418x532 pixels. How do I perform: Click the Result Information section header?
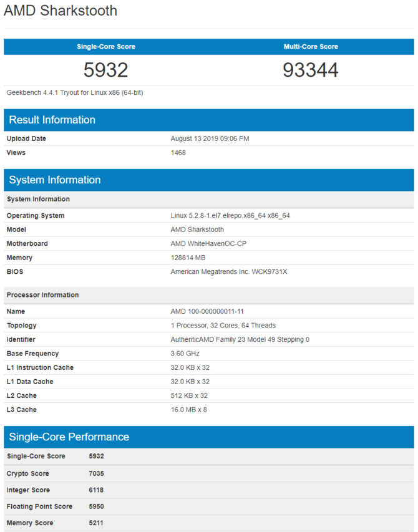point(52,120)
